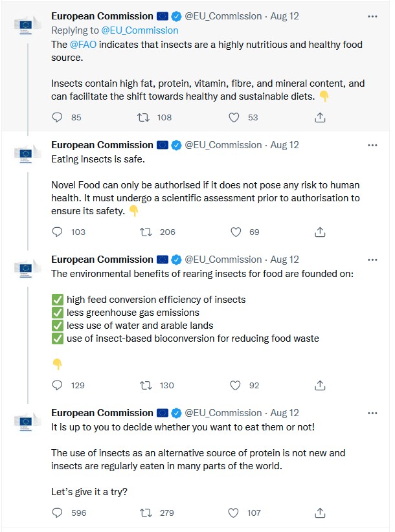The width and height of the screenshot is (395, 532).
Task: Open European Commission avatar on the first tweet
Action: point(26,25)
